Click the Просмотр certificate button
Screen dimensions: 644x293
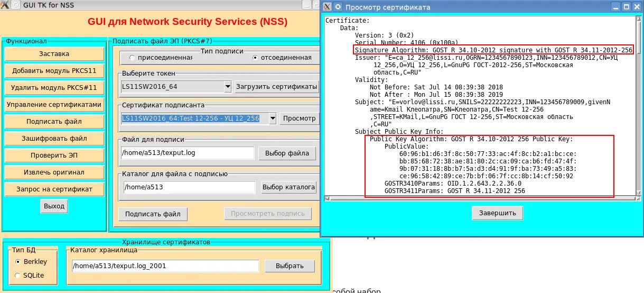coord(299,118)
